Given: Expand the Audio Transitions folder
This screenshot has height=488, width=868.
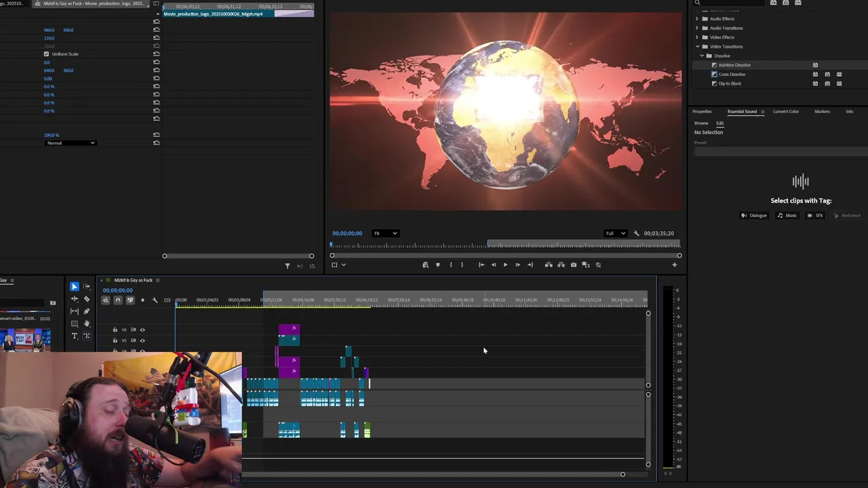Looking at the screenshot, I should pos(697,28).
